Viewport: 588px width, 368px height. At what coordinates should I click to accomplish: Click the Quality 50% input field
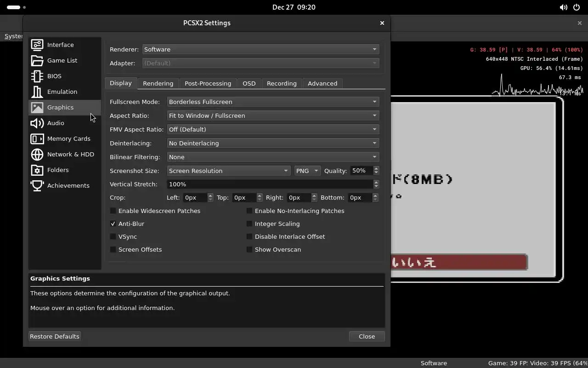pyautogui.click(x=362, y=171)
